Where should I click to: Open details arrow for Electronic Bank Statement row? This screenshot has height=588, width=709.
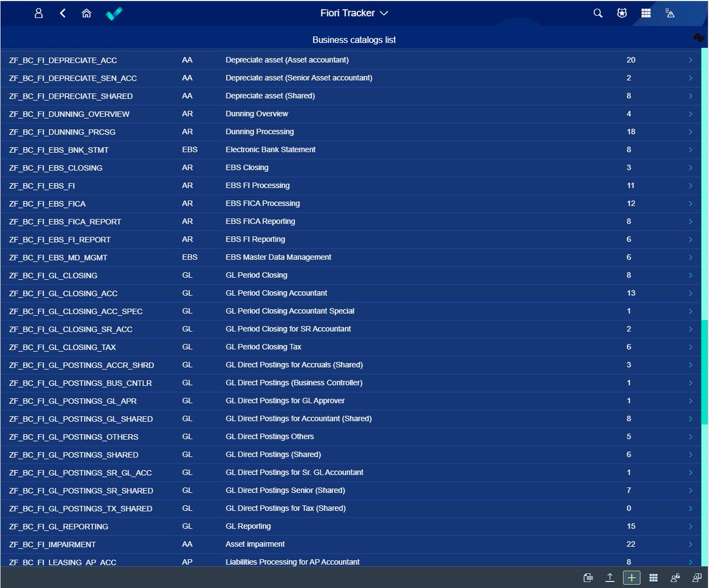click(x=690, y=150)
